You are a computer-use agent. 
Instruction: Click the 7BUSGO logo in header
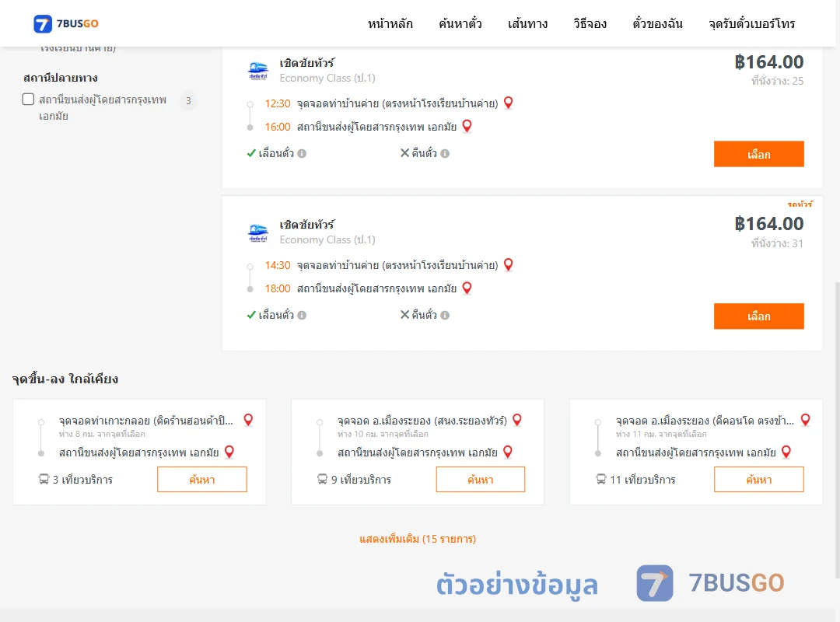[x=66, y=23]
